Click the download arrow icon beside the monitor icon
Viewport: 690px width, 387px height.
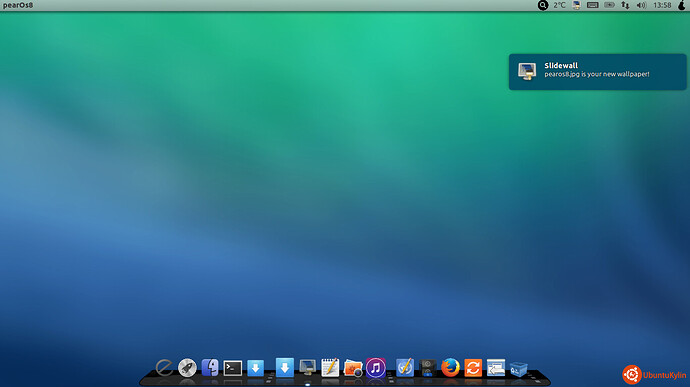coord(285,367)
